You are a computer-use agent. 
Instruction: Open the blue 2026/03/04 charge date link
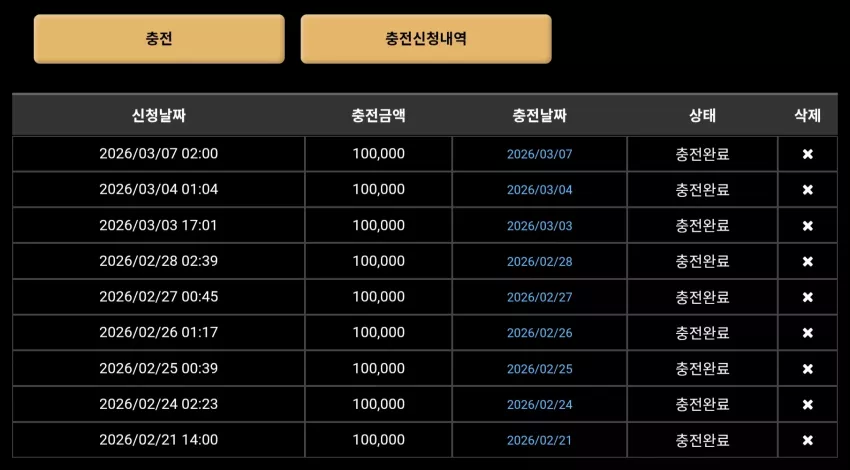(539, 190)
